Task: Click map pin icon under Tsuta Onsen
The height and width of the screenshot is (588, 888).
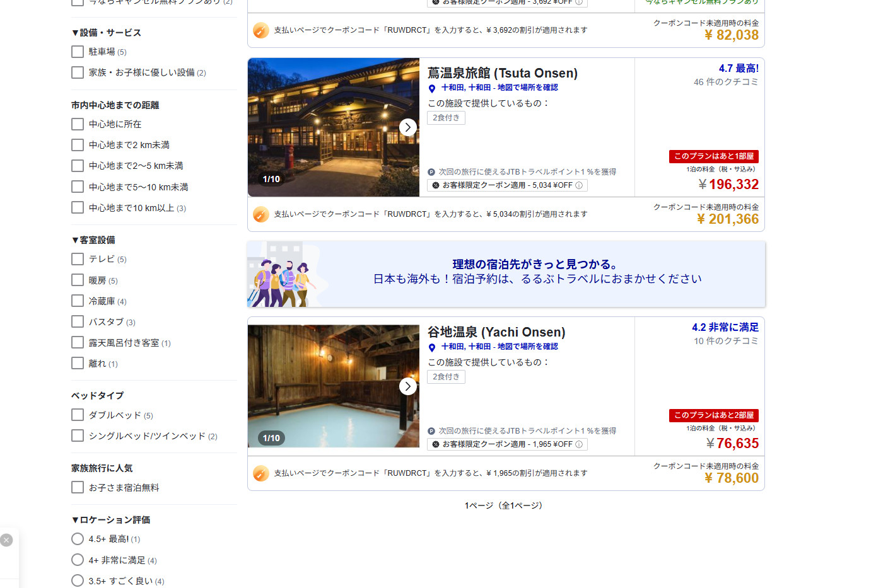Action: [x=432, y=88]
